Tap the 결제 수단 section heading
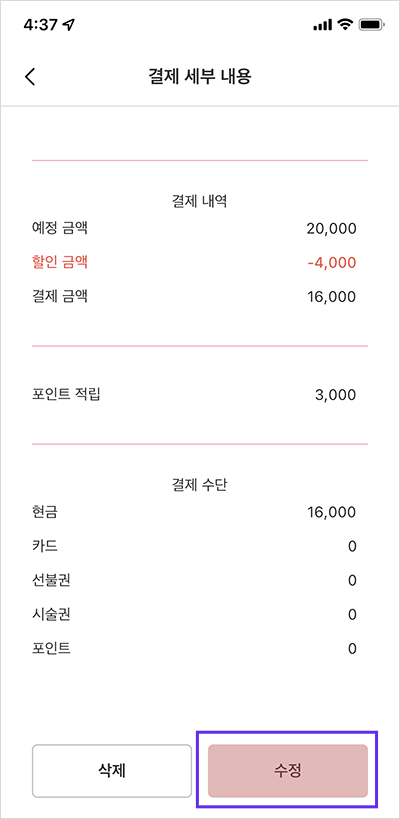 [x=200, y=485]
